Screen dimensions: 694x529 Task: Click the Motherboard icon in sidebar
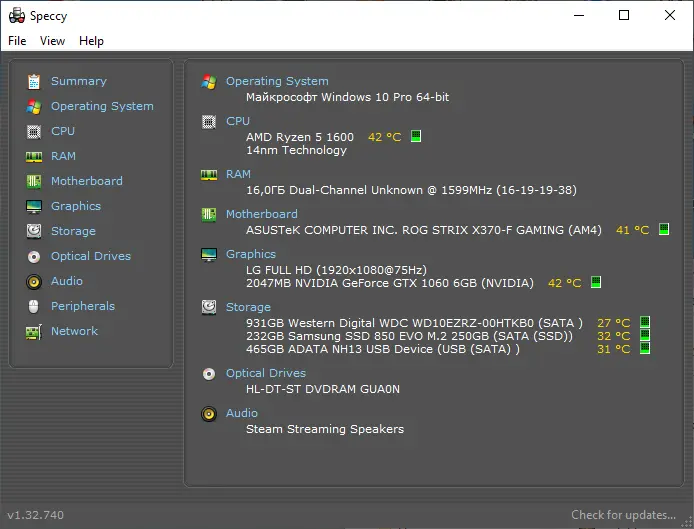tap(34, 181)
